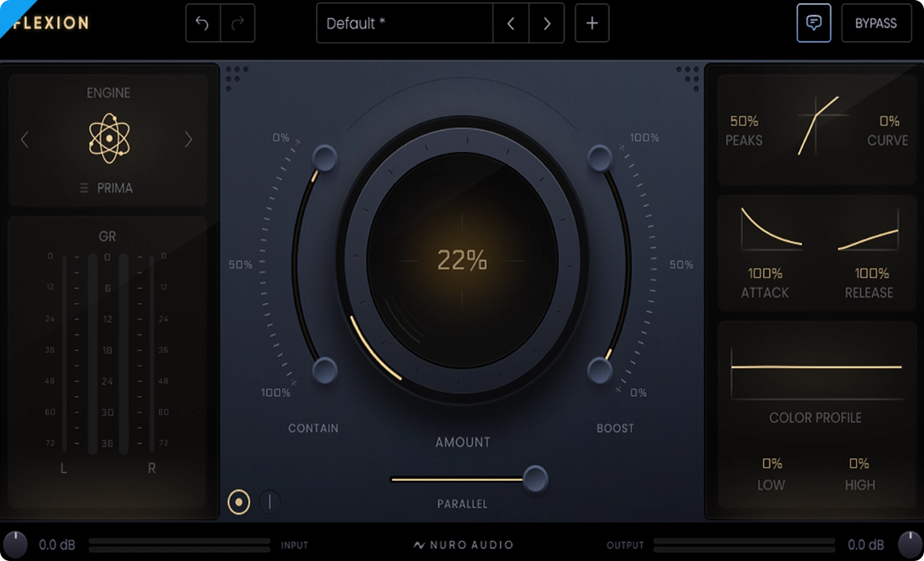
Task: Click the dot grid at center panel's top right
Action: coord(688,78)
